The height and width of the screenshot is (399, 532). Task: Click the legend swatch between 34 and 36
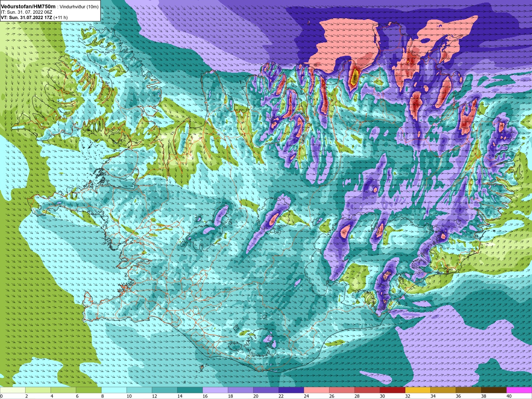coord(444,390)
